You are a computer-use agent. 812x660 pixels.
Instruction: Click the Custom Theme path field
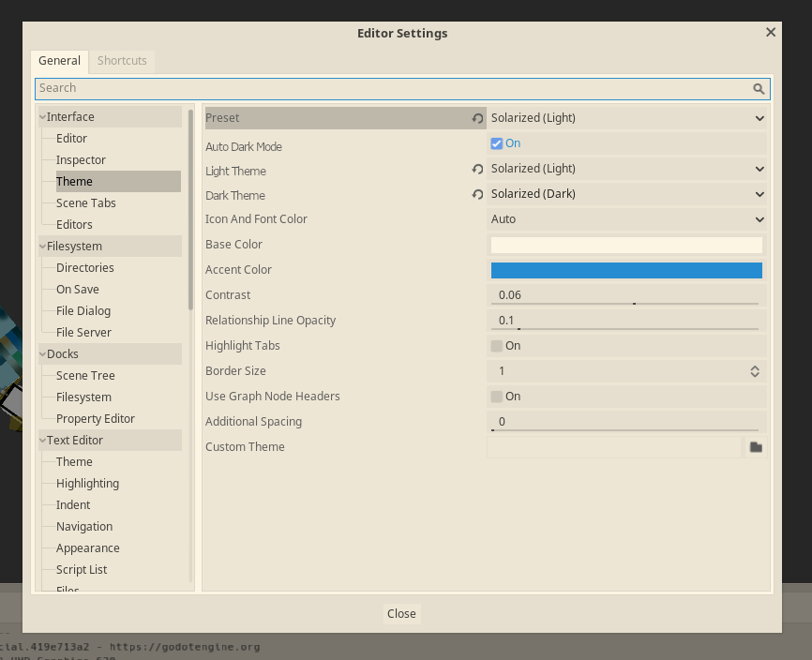(x=615, y=447)
